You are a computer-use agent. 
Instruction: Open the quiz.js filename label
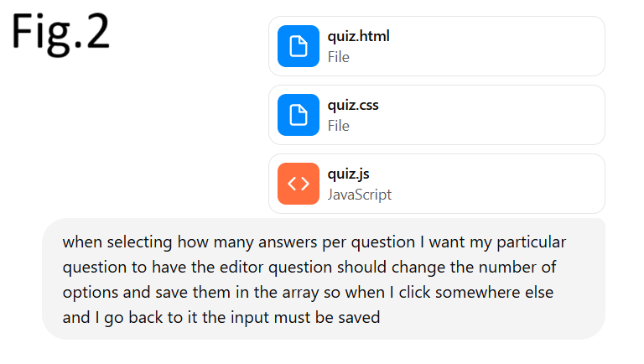349,174
